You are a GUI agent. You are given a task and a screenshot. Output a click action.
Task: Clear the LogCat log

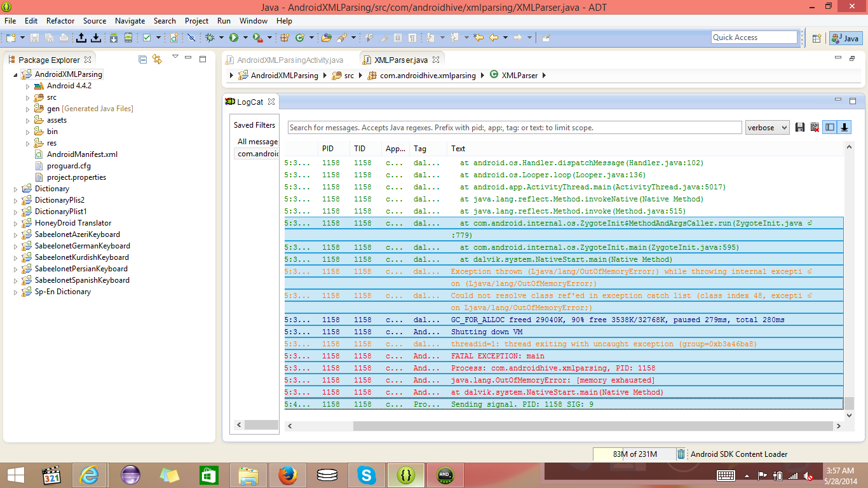815,128
